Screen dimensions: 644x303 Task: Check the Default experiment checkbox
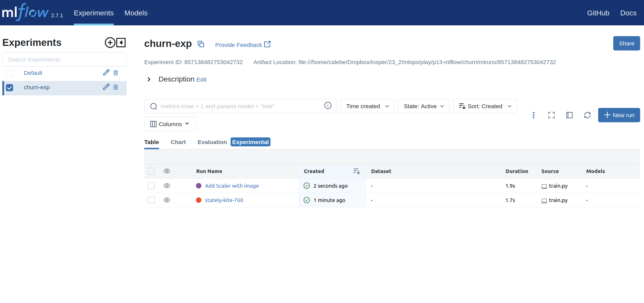[x=9, y=73]
